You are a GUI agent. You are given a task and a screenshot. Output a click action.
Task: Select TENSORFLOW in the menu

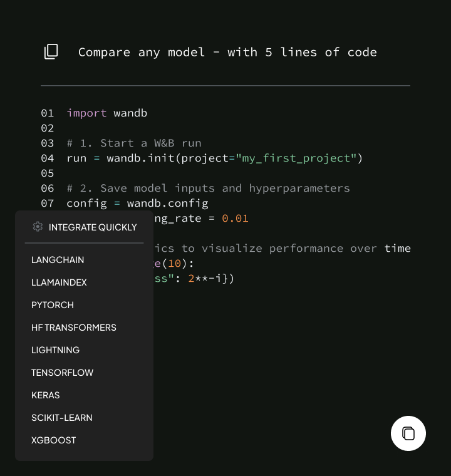coord(62,373)
